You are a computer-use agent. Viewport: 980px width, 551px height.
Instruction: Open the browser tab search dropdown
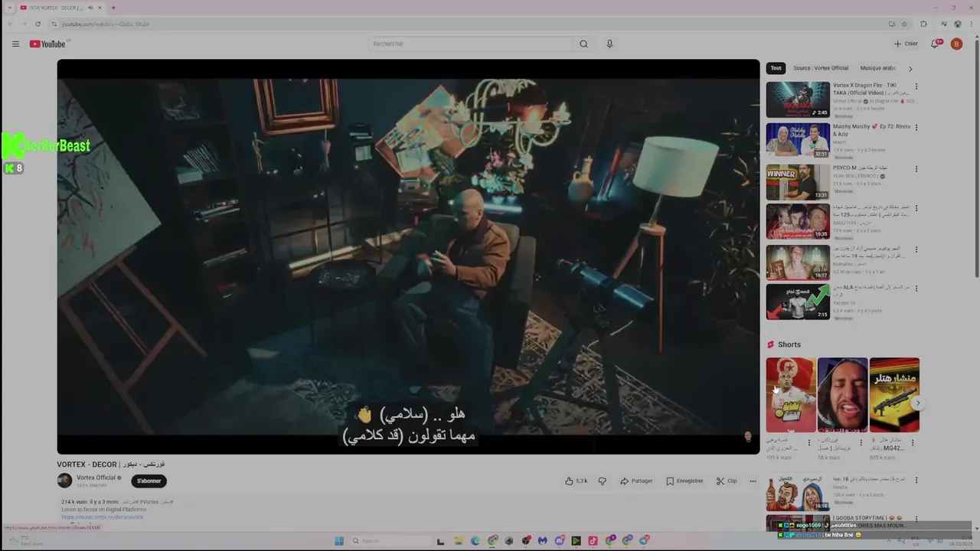pos(8,8)
